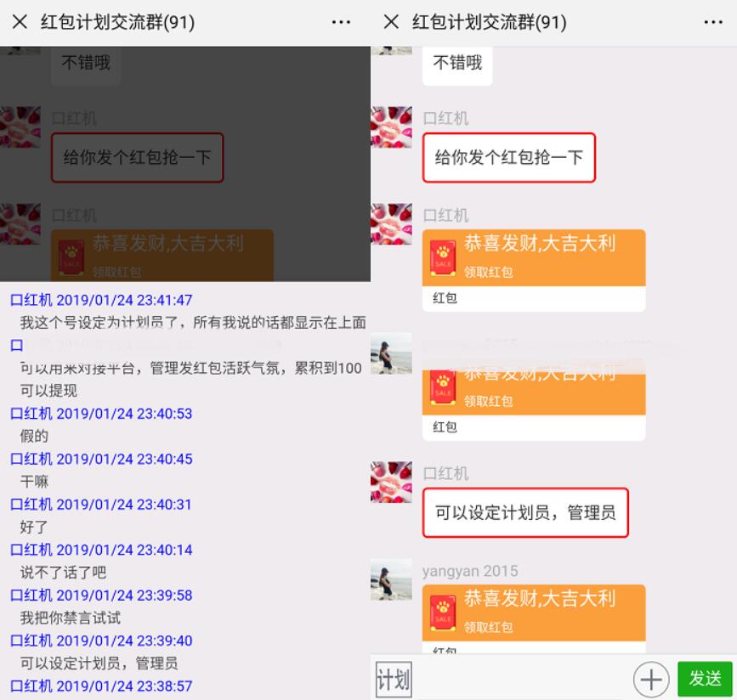Tap the lipstick avatar beside 可以设定计划员 message
Screen dimensions: 737x700
[392, 483]
